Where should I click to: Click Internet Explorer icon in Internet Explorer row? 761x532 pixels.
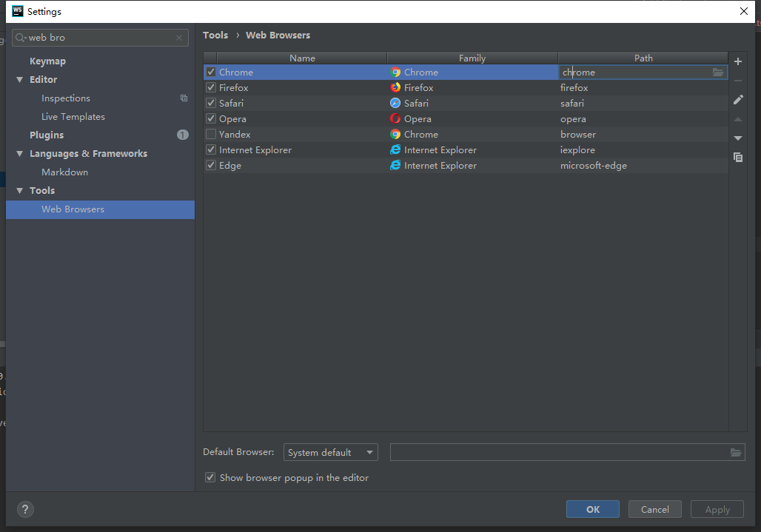(395, 150)
